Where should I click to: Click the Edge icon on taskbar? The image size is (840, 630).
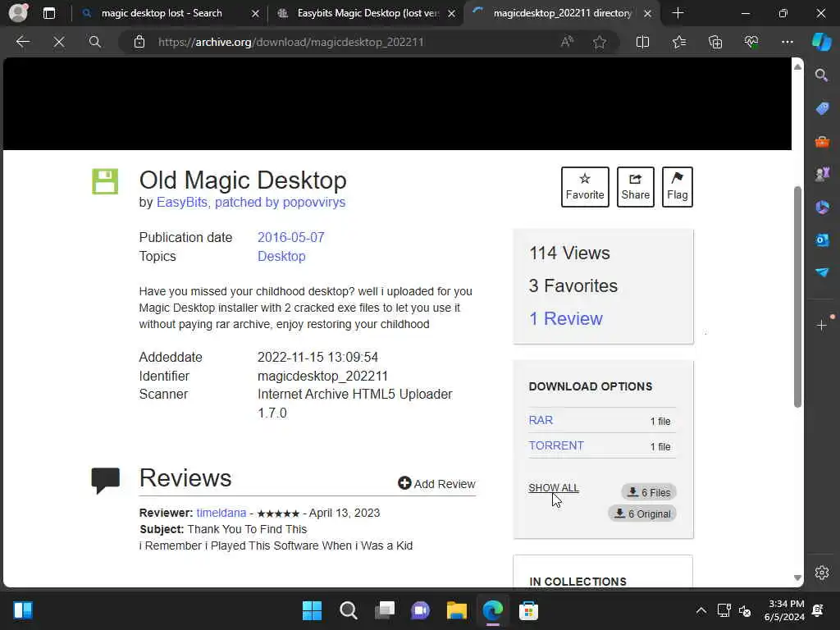tap(492, 610)
